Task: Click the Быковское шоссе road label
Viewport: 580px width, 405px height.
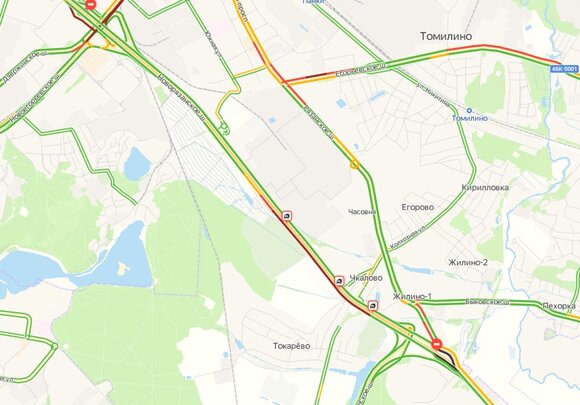Action: click(x=487, y=302)
